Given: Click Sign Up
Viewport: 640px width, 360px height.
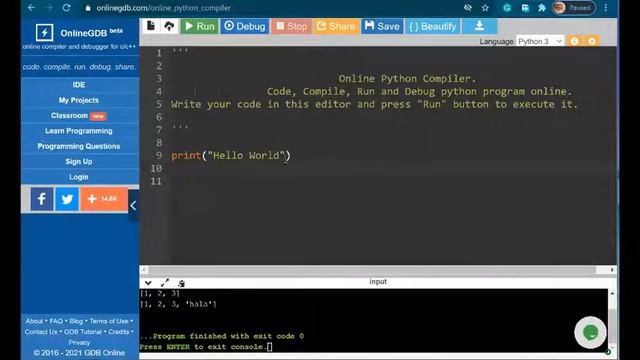Looking at the screenshot, I should pos(79,162).
